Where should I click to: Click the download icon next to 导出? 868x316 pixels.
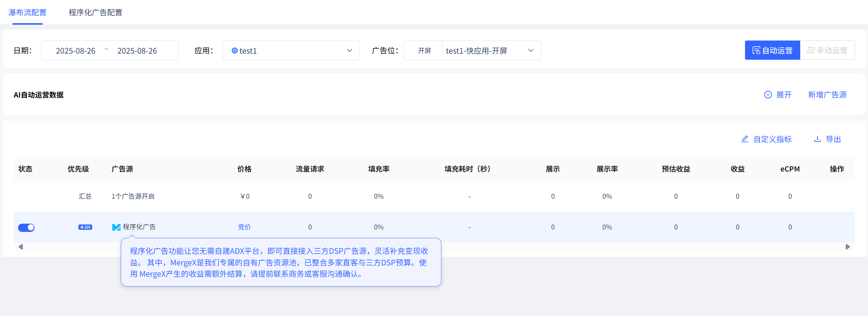point(817,139)
